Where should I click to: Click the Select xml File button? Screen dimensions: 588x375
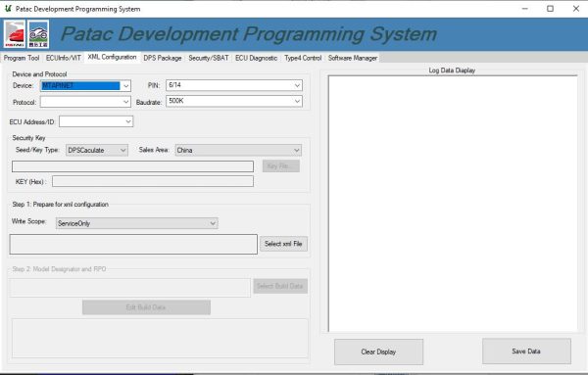click(x=283, y=244)
